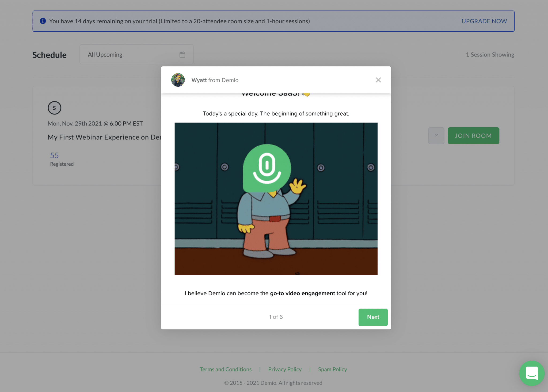This screenshot has height=392, width=548.
Task: Click the Demio mascot welcome GIF image
Action: (x=276, y=199)
